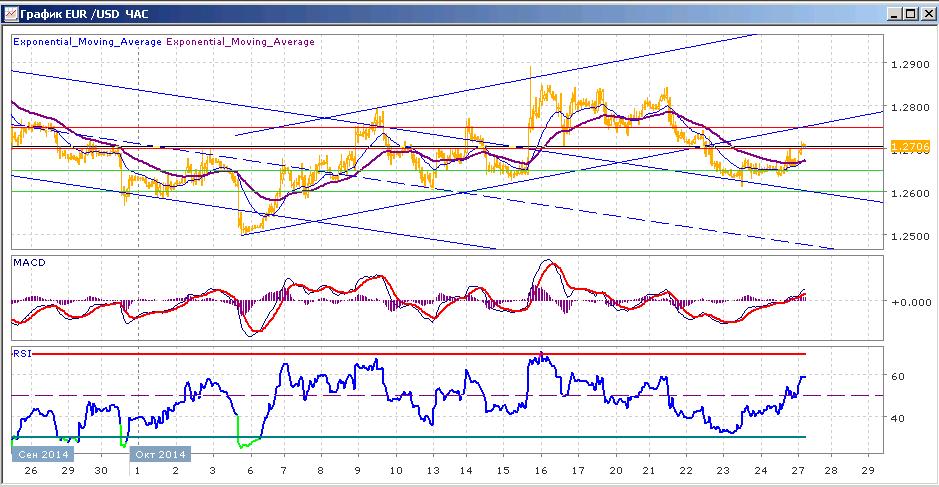Click the MACD panel label
Screen dimensions: 939x487
pyautogui.click(x=29, y=263)
